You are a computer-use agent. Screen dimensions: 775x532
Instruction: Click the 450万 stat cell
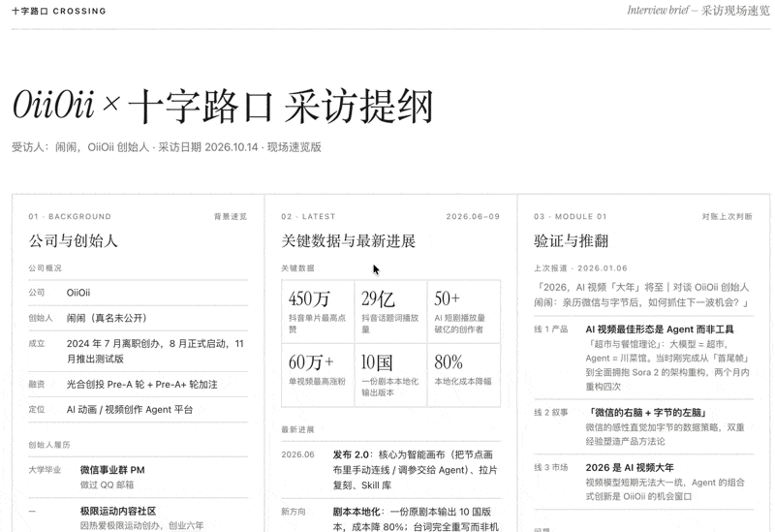(318, 311)
